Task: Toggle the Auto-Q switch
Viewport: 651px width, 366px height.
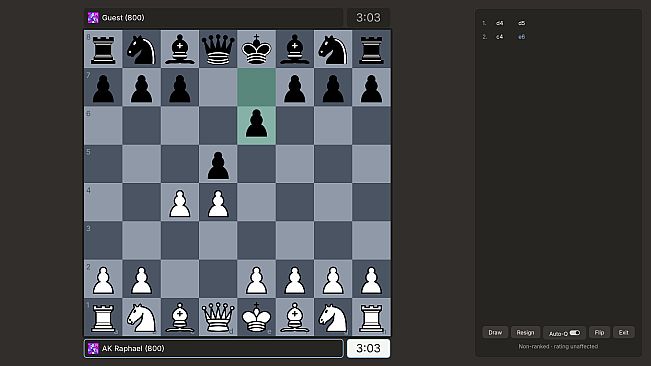Action: click(x=575, y=333)
